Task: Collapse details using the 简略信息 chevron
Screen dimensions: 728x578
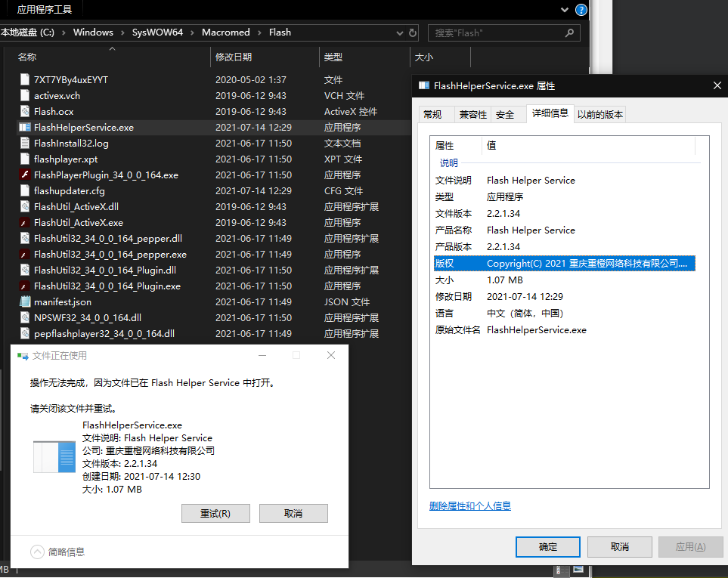Action: point(38,552)
